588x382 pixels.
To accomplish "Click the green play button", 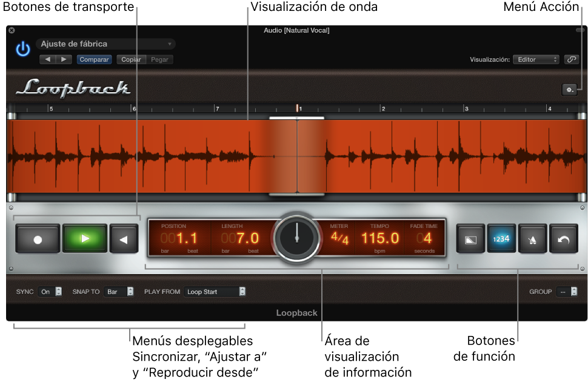I will (85, 238).
